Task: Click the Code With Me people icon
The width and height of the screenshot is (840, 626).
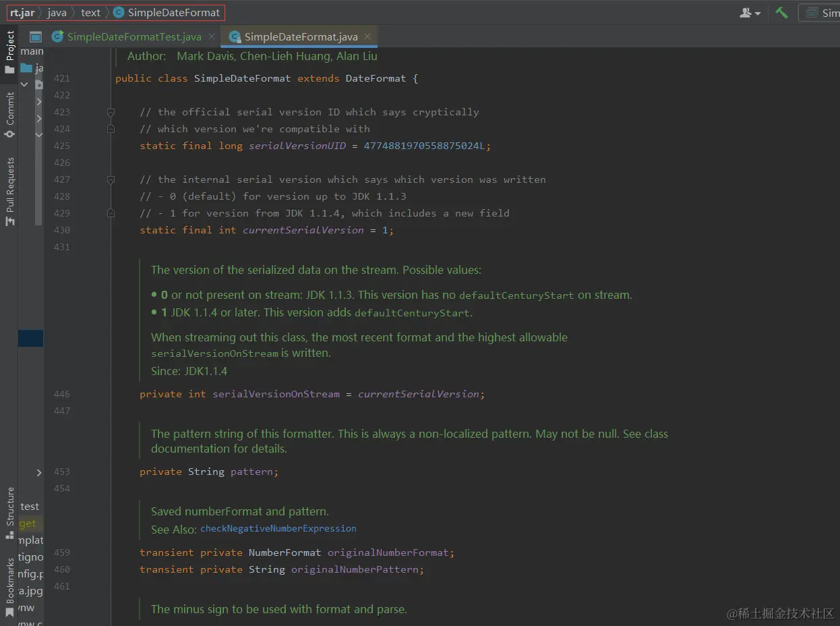Action: pyautogui.click(x=746, y=12)
